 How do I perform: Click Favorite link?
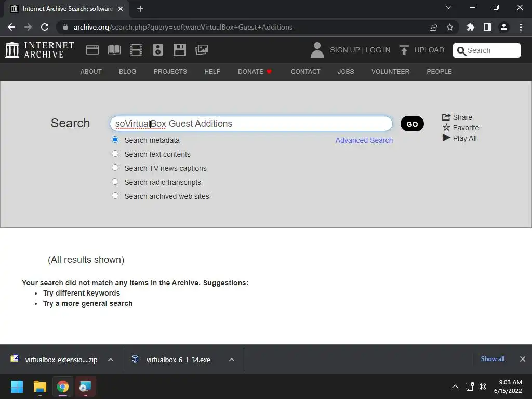pyautogui.click(x=460, y=128)
